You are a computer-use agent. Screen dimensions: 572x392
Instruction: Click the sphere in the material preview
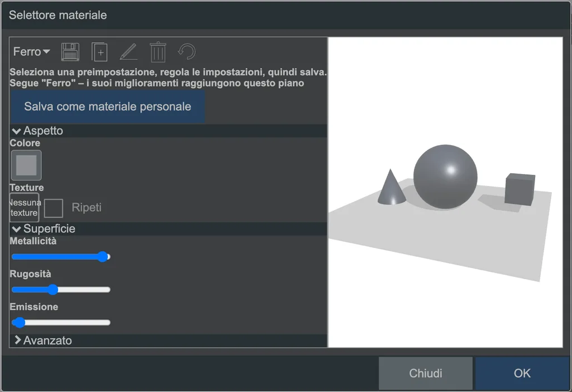click(x=445, y=177)
